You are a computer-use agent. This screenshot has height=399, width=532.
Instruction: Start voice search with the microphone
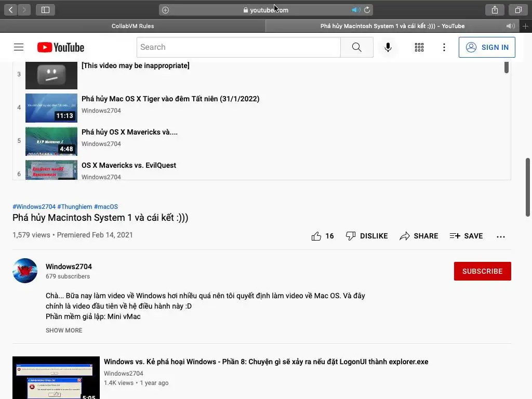pyautogui.click(x=388, y=47)
